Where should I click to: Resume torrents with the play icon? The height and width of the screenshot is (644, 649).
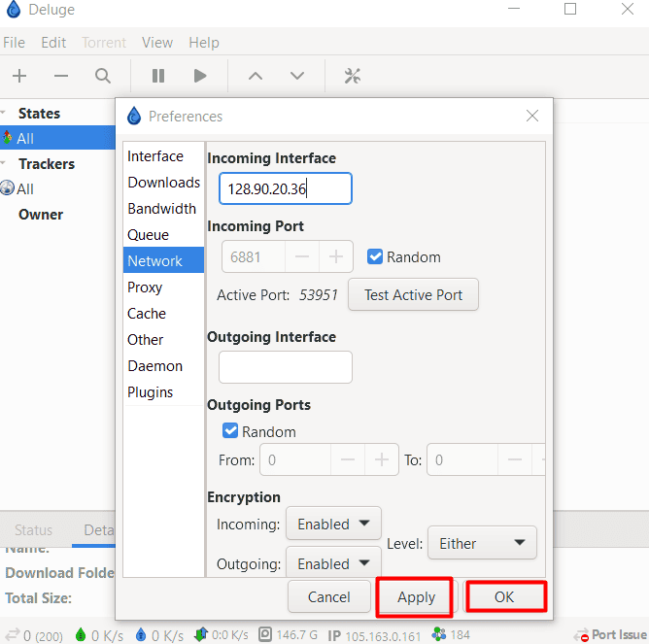click(200, 76)
